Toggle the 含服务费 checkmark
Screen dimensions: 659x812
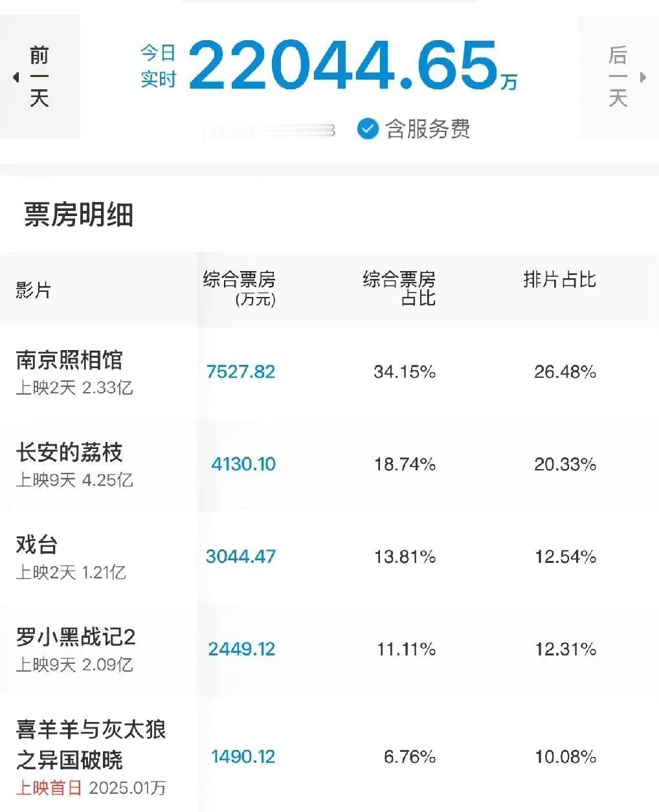[368, 129]
